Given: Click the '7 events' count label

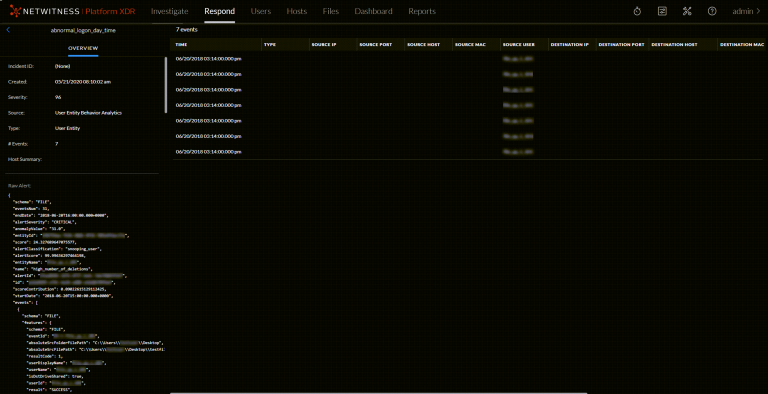Looking at the screenshot, I should pos(187,30).
